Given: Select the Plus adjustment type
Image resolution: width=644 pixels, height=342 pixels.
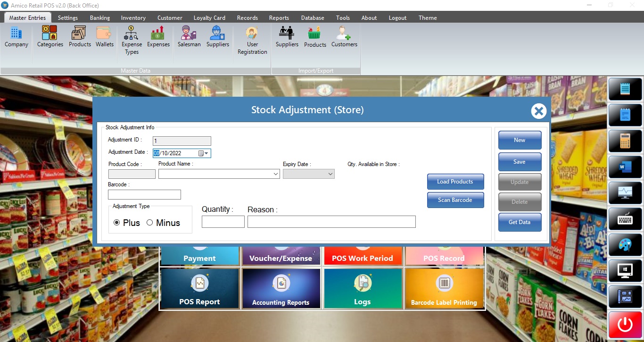Looking at the screenshot, I should 117,223.
